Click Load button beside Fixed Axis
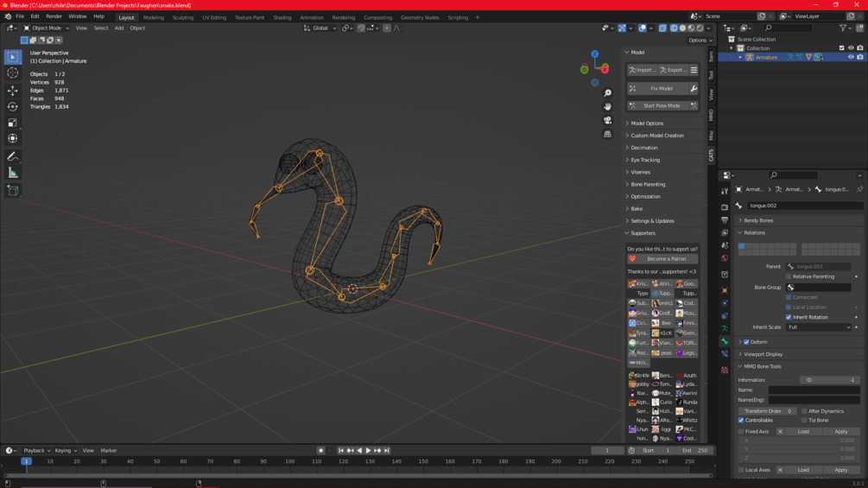868x488 pixels. point(803,432)
